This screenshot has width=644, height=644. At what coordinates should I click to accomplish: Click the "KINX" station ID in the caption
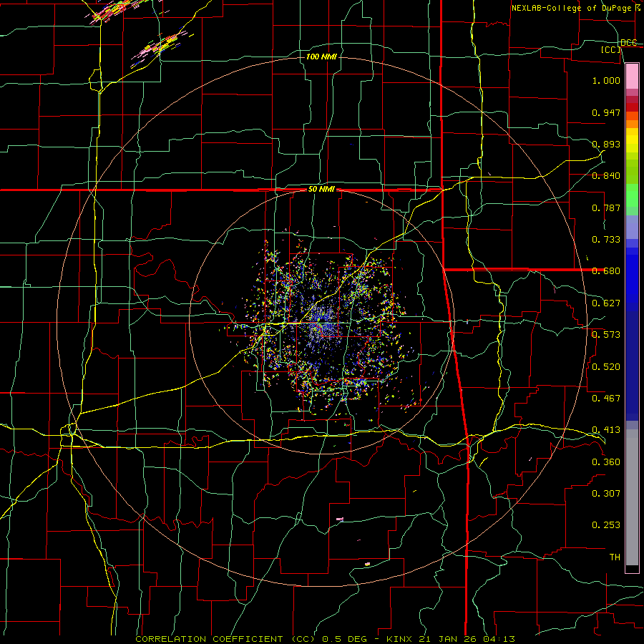(401, 639)
